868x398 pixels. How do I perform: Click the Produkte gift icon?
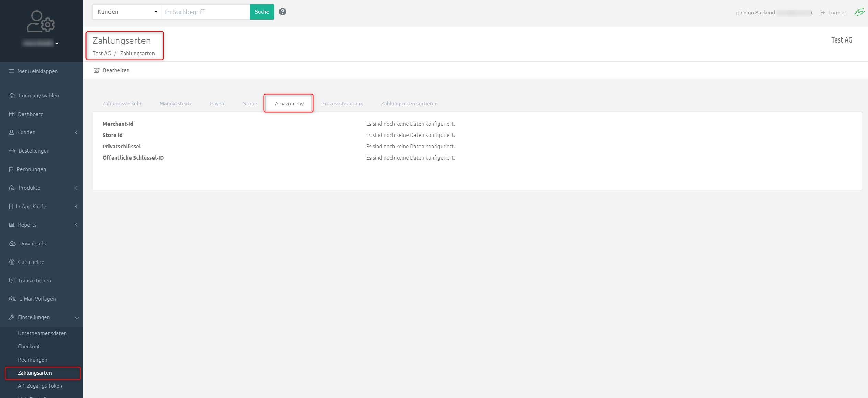click(x=12, y=188)
